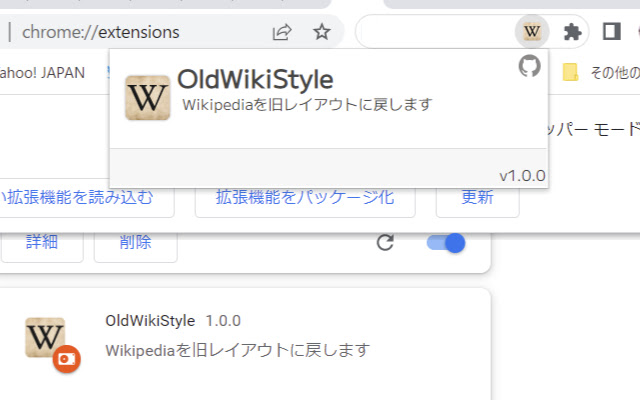
Task: Reload the extension with the refresh icon
Action: [x=385, y=243]
